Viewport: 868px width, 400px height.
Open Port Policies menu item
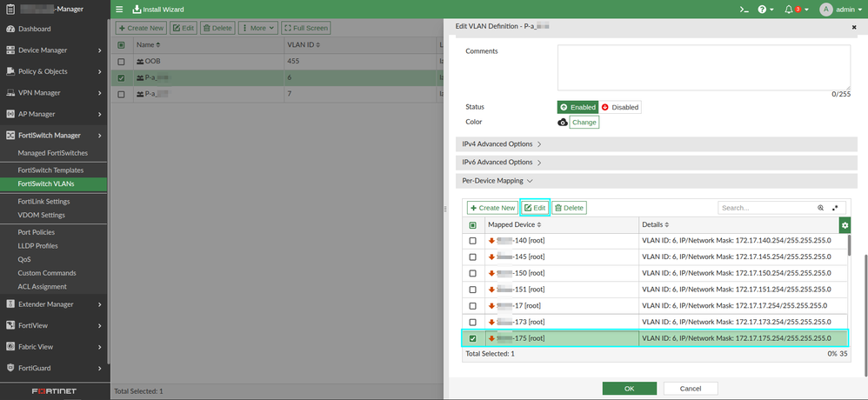36,232
